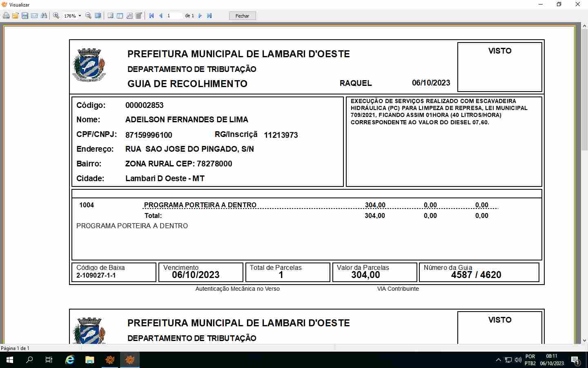Zoom in with the magnifier plus icon
The image size is (588, 368).
point(56,16)
